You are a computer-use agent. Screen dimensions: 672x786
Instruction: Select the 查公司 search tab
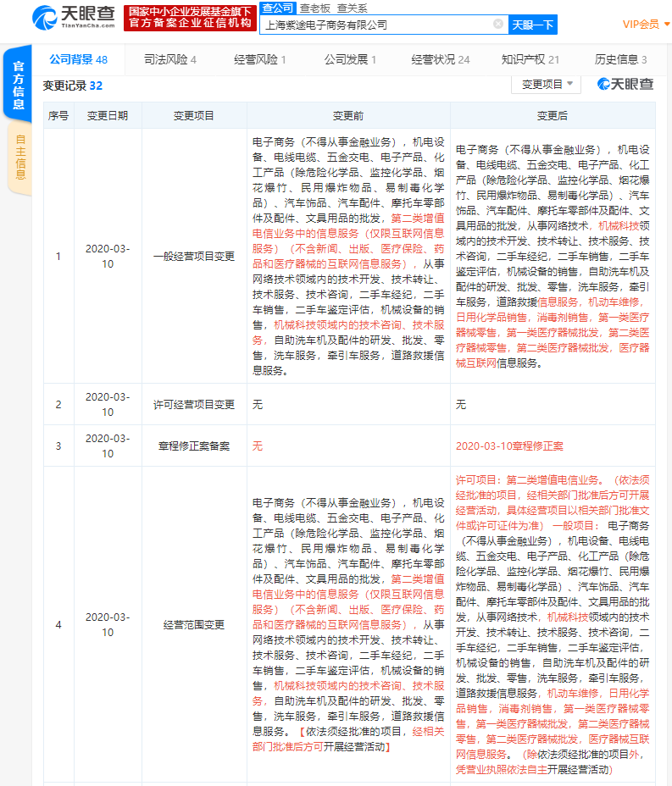click(278, 8)
